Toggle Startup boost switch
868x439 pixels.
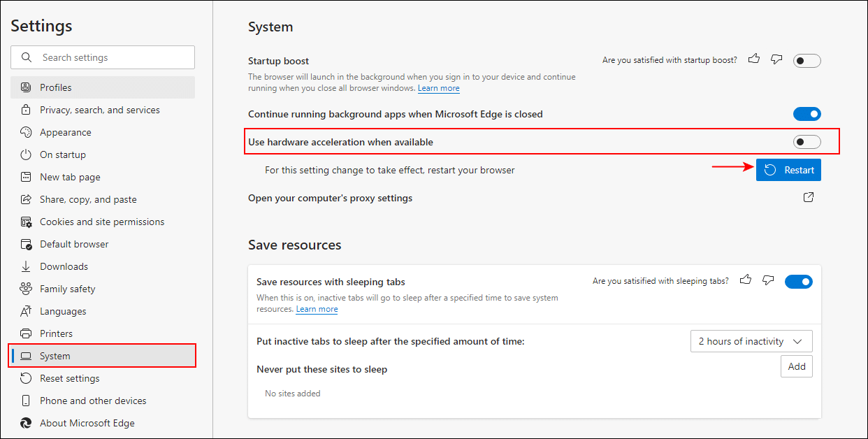pos(807,61)
